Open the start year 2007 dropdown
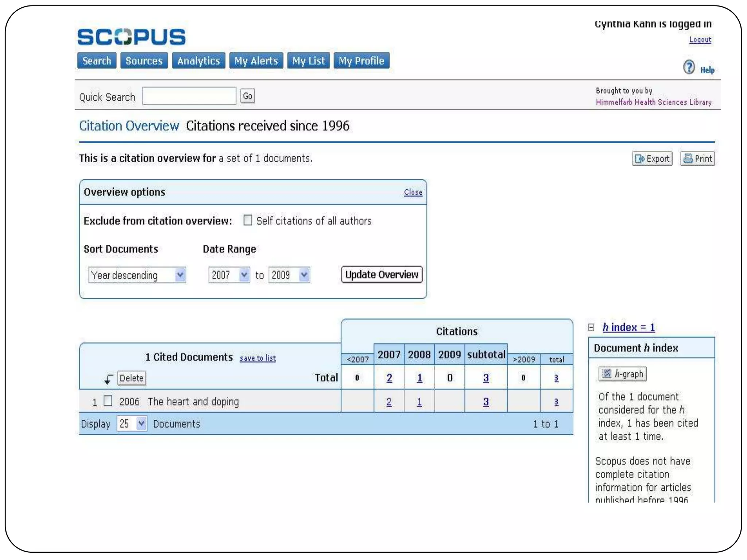The height and width of the screenshot is (560, 747). coord(229,275)
